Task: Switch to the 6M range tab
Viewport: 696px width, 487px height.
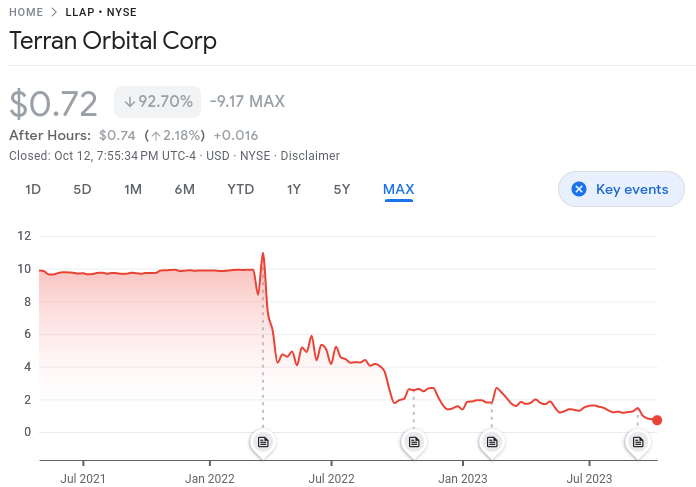Action: pyautogui.click(x=184, y=189)
